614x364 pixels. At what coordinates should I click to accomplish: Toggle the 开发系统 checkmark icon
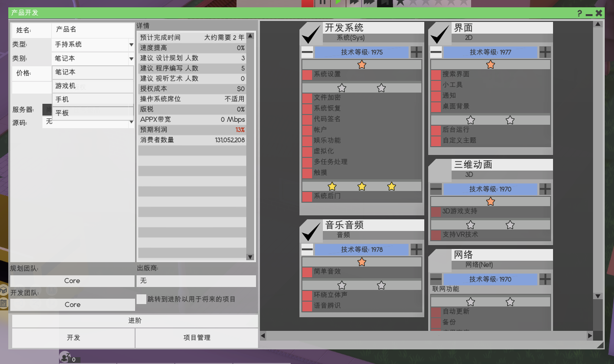311,34
